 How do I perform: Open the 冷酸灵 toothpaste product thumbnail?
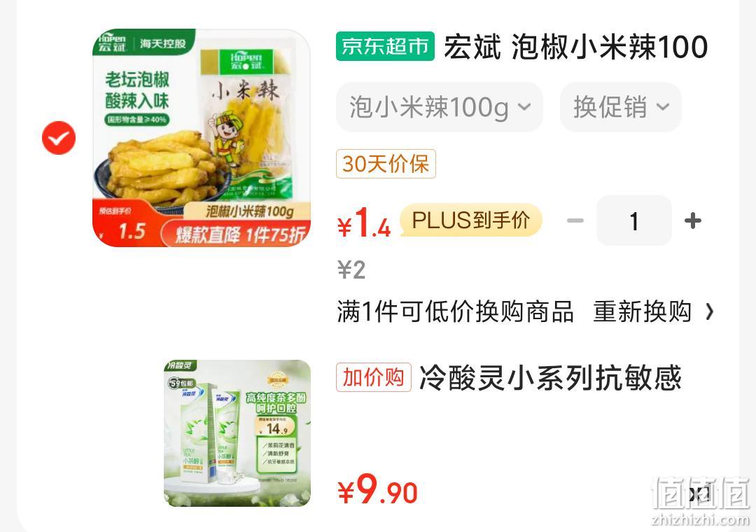pyautogui.click(x=237, y=433)
